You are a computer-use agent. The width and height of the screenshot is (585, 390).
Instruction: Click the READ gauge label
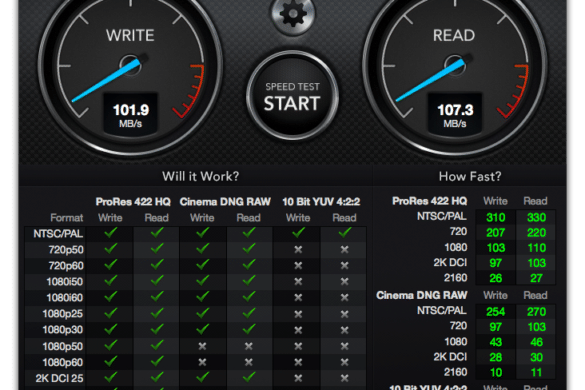click(454, 35)
